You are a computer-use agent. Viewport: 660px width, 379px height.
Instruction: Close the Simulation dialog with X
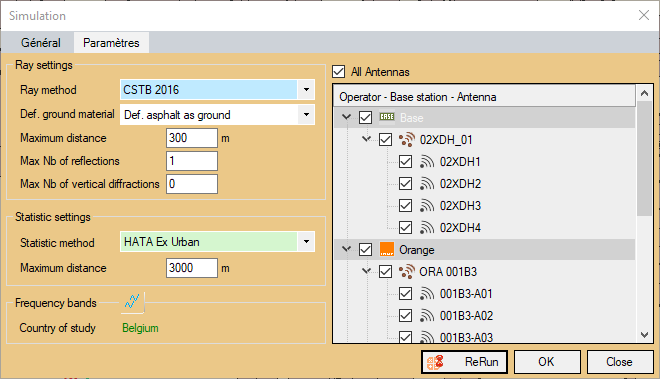pyautogui.click(x=644, y=16)
